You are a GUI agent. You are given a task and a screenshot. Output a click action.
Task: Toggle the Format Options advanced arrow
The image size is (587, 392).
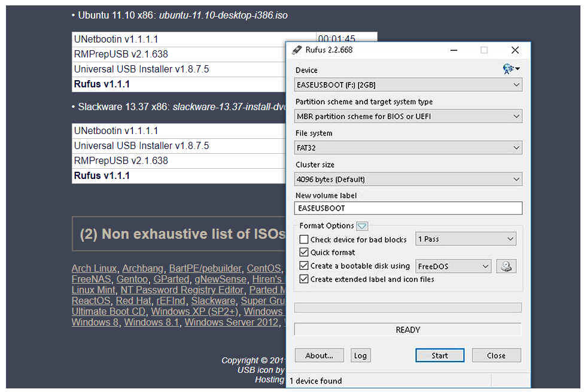click(x=362, y=226)
